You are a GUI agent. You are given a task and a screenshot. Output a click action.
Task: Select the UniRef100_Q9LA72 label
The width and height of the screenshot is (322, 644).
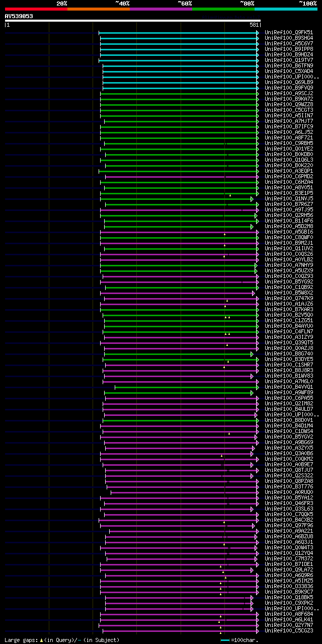pyautogui.click(x=289, y=569)
